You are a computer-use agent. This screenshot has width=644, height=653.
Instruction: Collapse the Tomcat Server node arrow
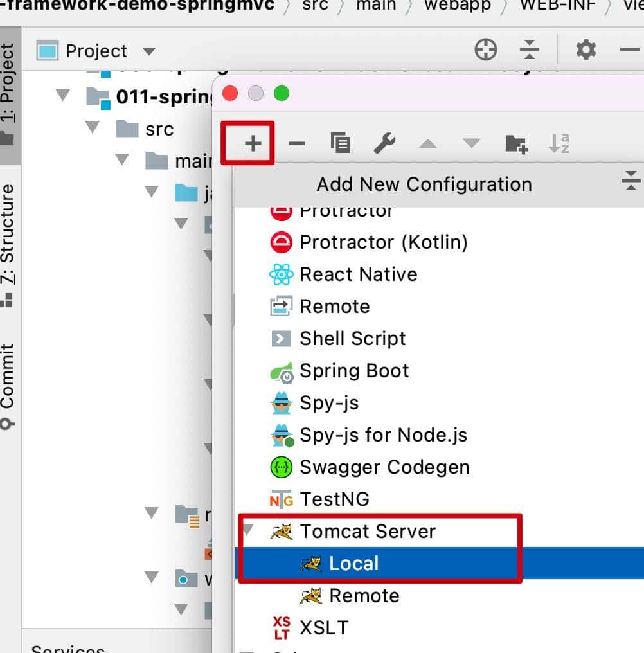pos(248,530)
